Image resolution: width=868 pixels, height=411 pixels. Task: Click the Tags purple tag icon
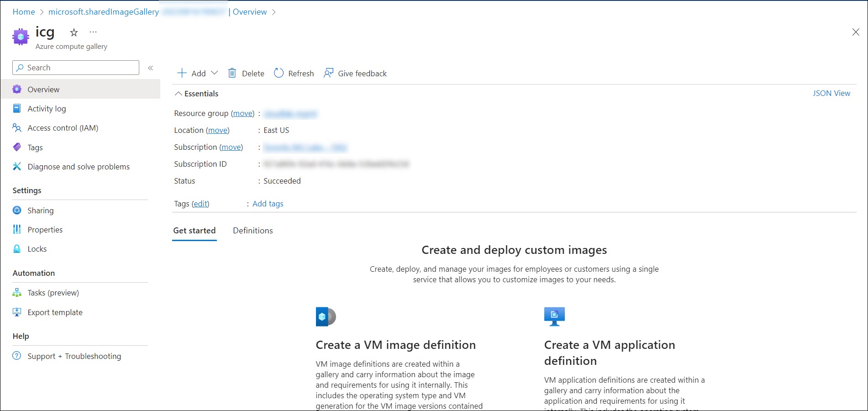tap(17, 147)
